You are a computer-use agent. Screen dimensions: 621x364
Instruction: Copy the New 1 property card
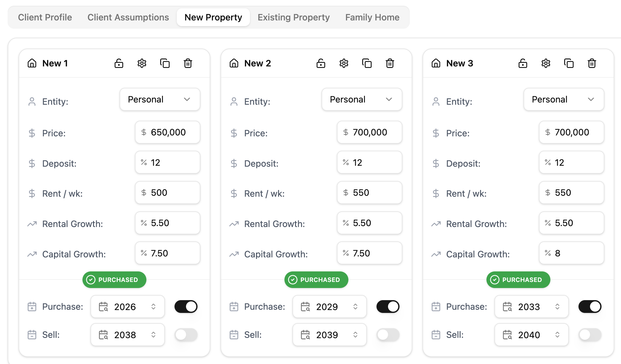click(165, 63)
